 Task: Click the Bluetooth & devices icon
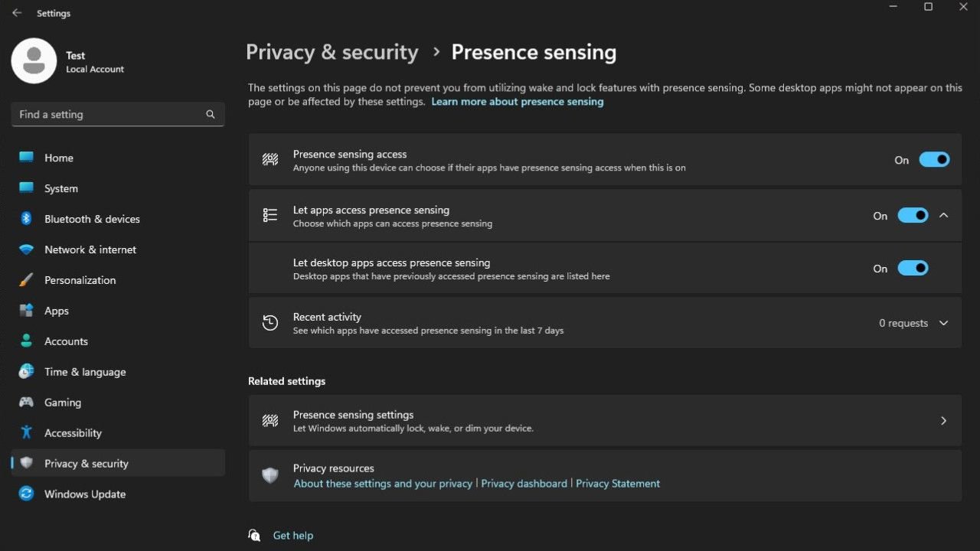pyautogui.click(x=26, y=219)
